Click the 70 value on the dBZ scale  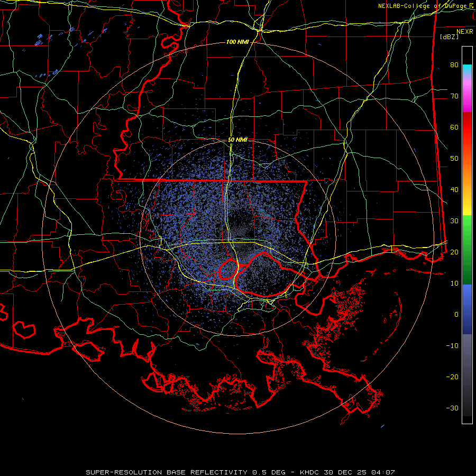(454, 96)
